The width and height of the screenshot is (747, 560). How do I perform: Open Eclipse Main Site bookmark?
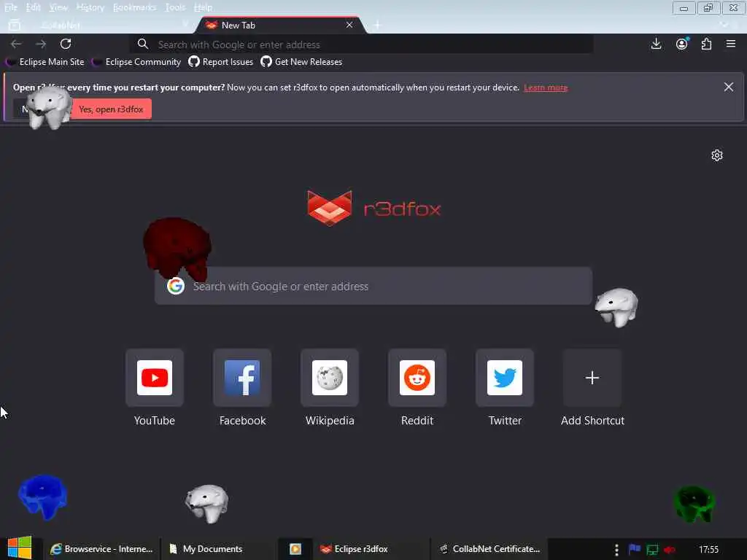point(46,62)
